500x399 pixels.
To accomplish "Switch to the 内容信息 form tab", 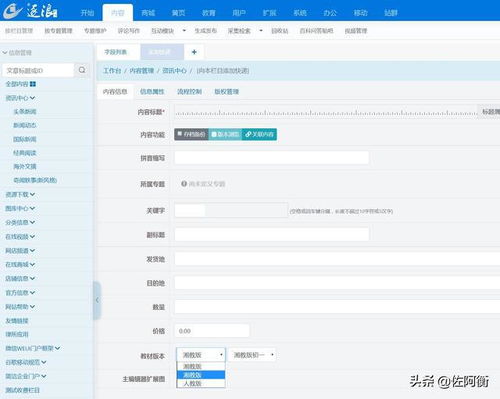I will point(115,92).
